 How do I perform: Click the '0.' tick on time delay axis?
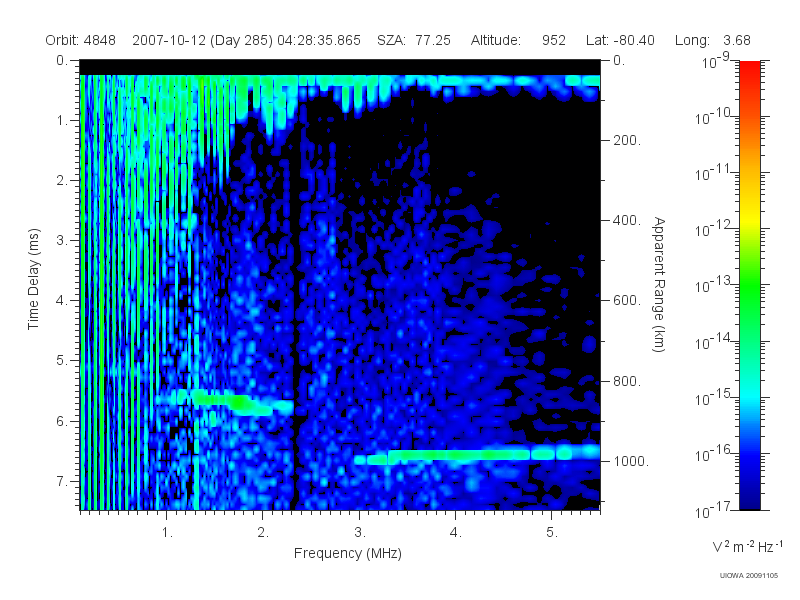pyautogui.click(x=62, y=60)
